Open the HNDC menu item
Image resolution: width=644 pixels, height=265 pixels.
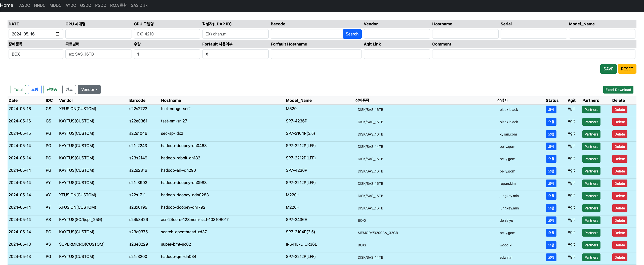coord(40,5)
